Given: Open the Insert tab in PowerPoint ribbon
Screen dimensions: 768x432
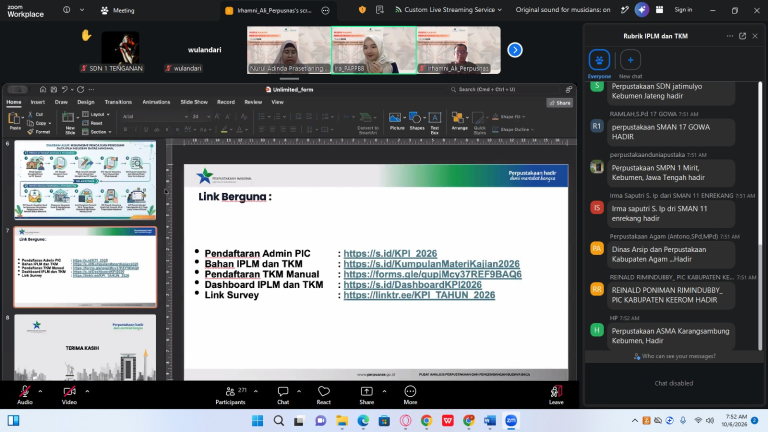Looking at the screenshot, I should [38, 102].
